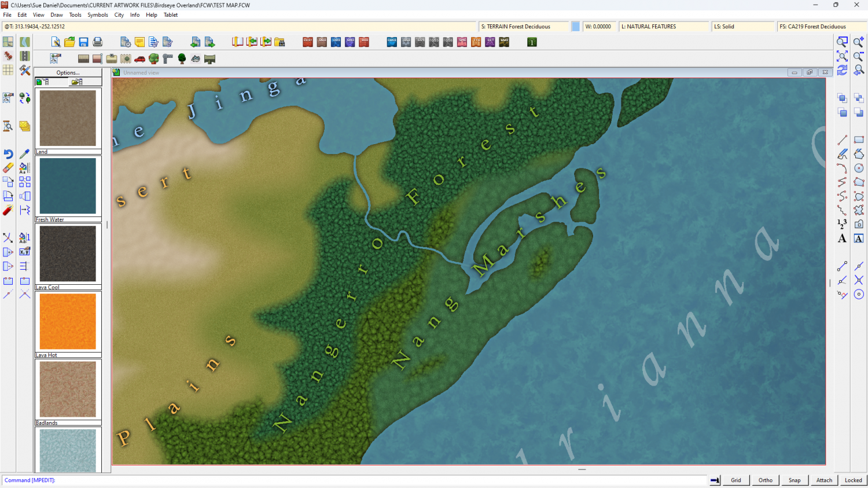
Task: Select the Line drawing tool
Action: pos(842,140)
